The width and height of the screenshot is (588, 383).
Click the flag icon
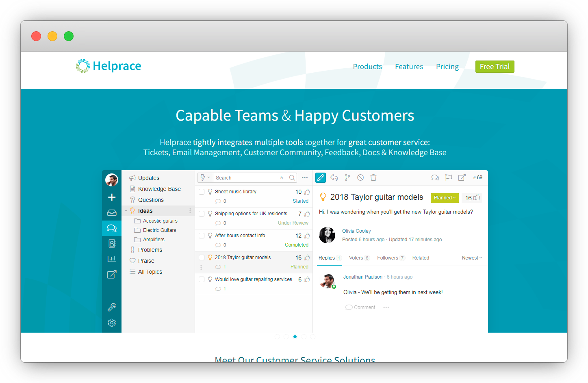pos(449,177)
